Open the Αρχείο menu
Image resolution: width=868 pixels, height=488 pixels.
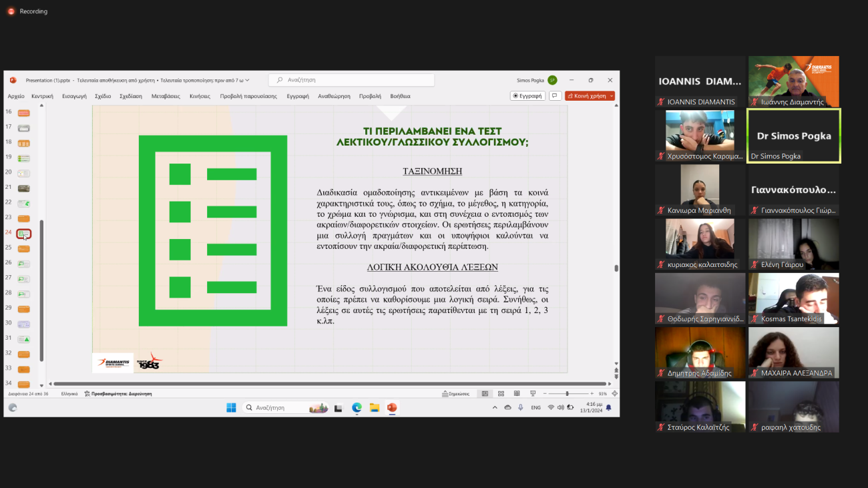pos(16,96)
